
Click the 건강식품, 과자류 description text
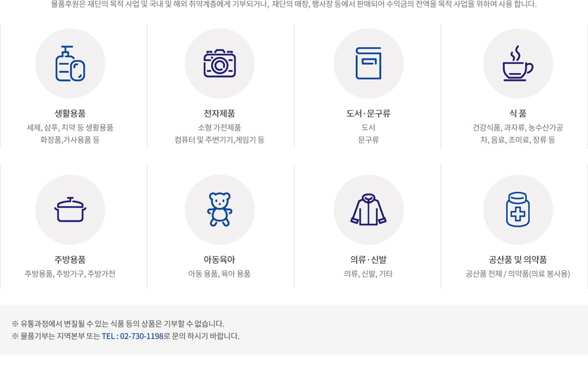click(x=518, y=128)
